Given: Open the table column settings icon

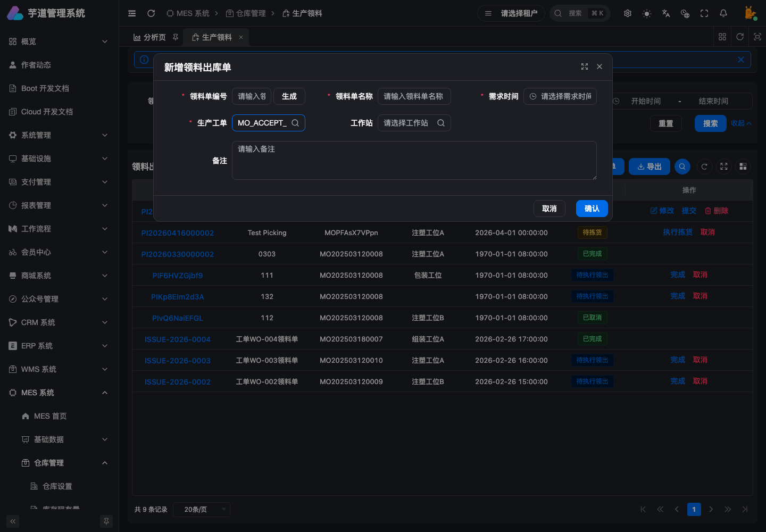Looking at the screenshot, I should click(743, 167).
